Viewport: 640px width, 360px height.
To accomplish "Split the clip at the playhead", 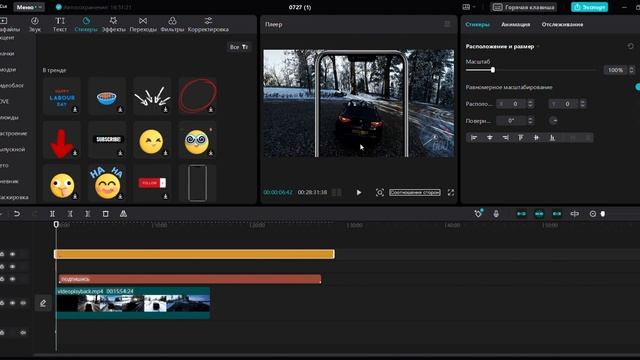I will 52,213.
